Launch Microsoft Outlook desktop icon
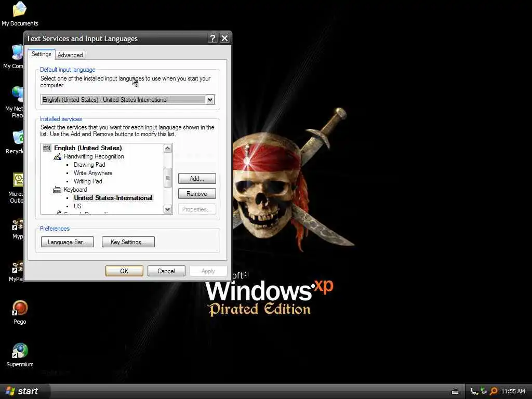The width and height of the screenshot is (532, 399). 18,180
